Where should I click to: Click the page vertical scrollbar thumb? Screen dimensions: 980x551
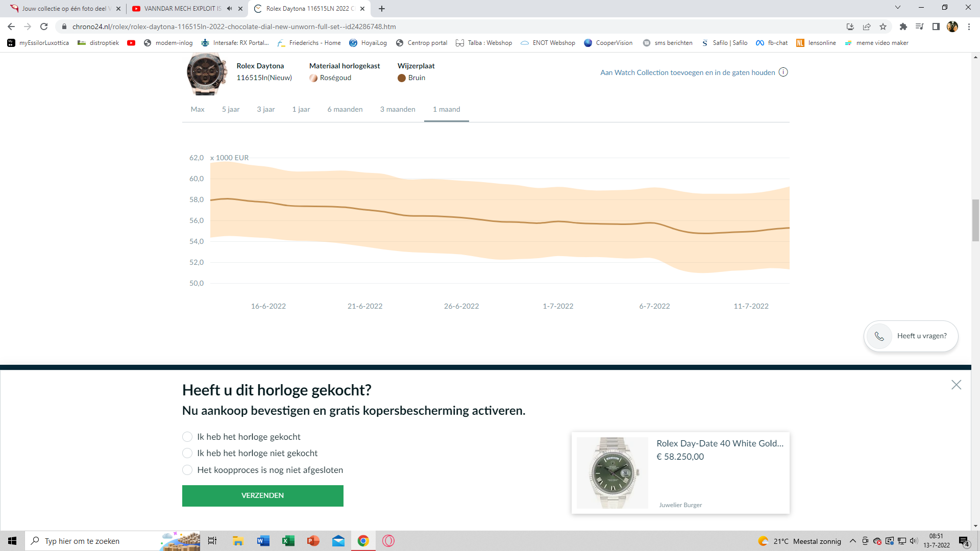tap(975, 220)
